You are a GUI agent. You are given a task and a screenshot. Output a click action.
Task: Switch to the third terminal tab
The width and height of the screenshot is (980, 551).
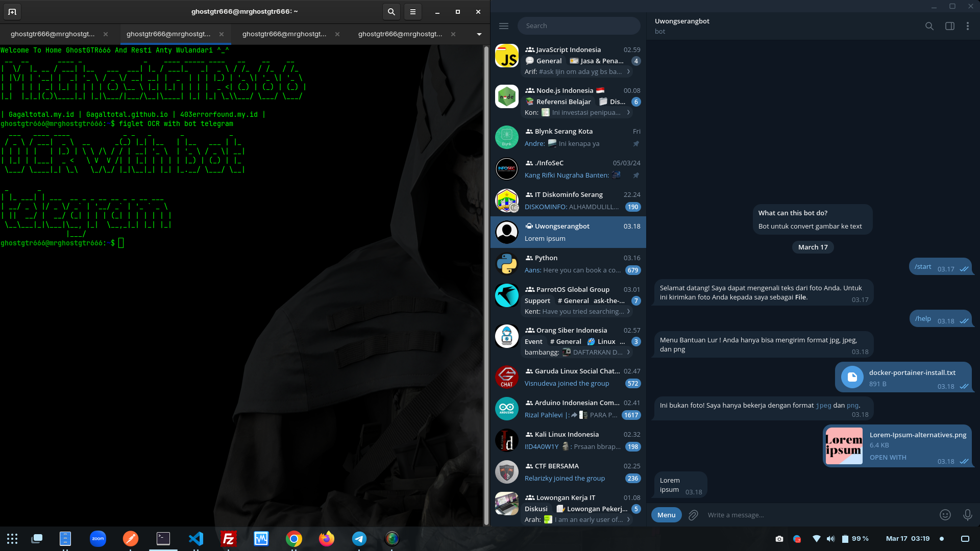click(x=284, y=34)
